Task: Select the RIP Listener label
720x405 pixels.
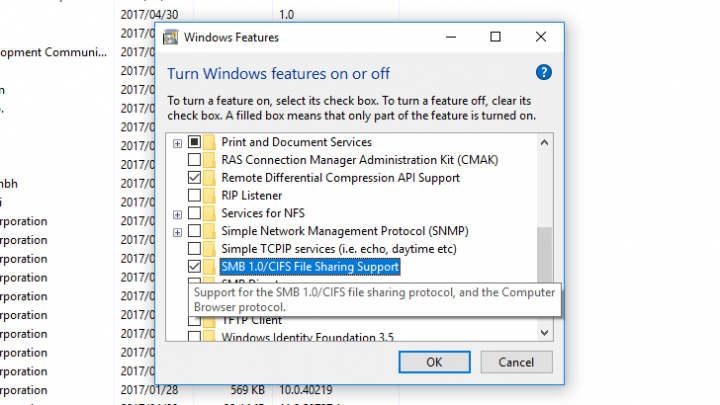Action: point(252,196)
